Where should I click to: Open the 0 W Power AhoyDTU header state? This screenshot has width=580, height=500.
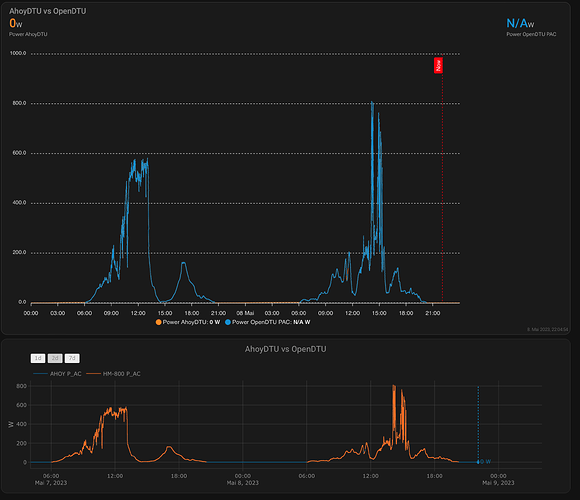click(x=16, y=24)
